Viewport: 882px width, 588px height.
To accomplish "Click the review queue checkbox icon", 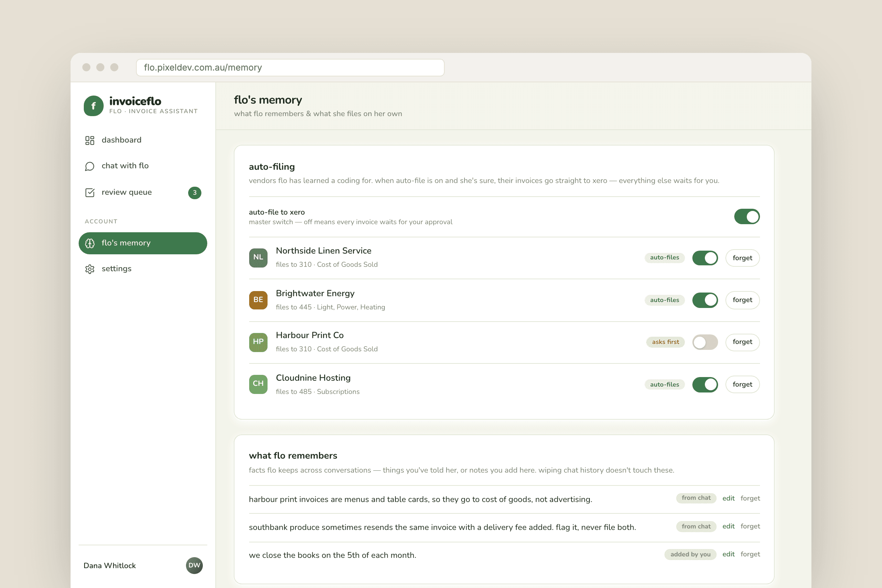I will 90,192.
